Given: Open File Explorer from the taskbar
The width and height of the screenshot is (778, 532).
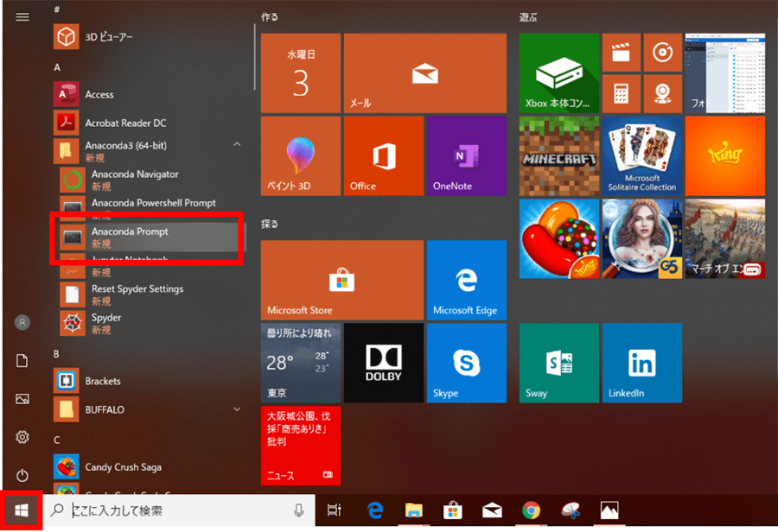Looking at the screenshot, I should pyautogui.click(x=414, y=510).
